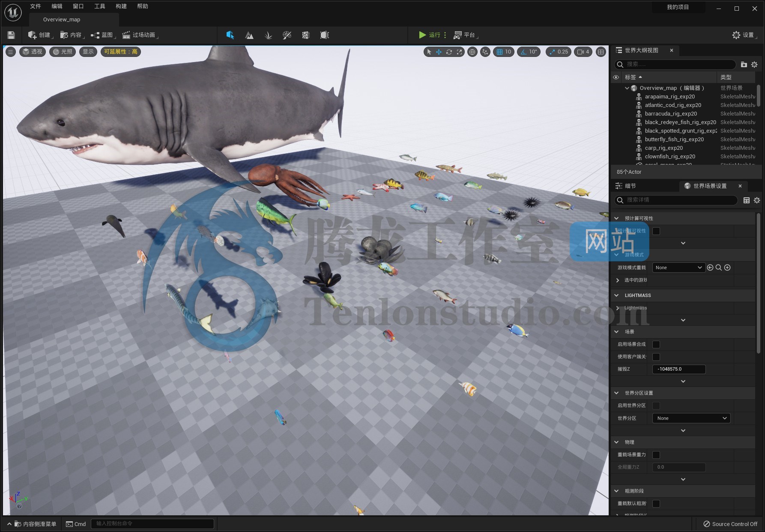Enable the 启用世界分区 checkbox
The width and height of the screenshot is (765, 532).
pyautogui.click(x=656, y=405)
